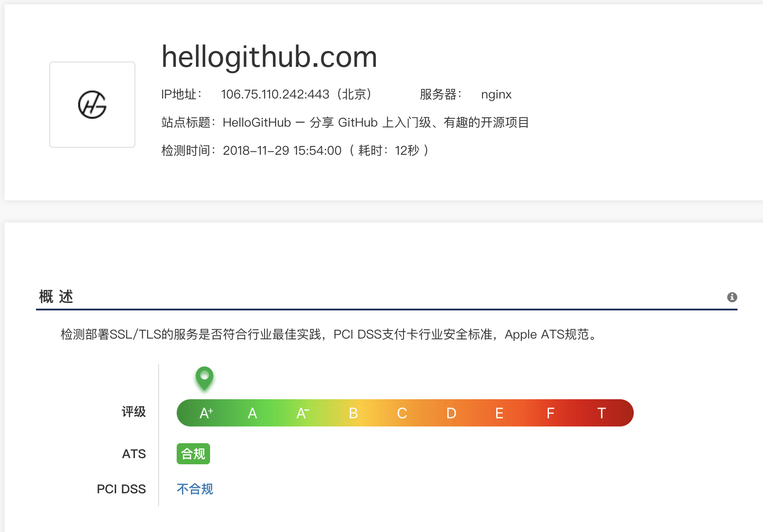This screenshot has height=532, width=763.
Task: Click the 概述 section heading
Action: pos(56,297)
